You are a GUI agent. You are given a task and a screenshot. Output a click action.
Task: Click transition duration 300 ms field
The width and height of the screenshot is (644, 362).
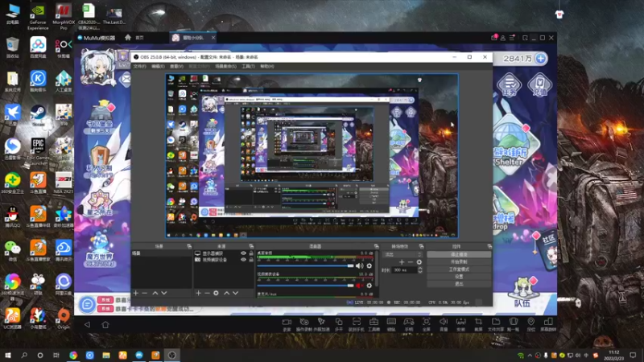point(404,270)
